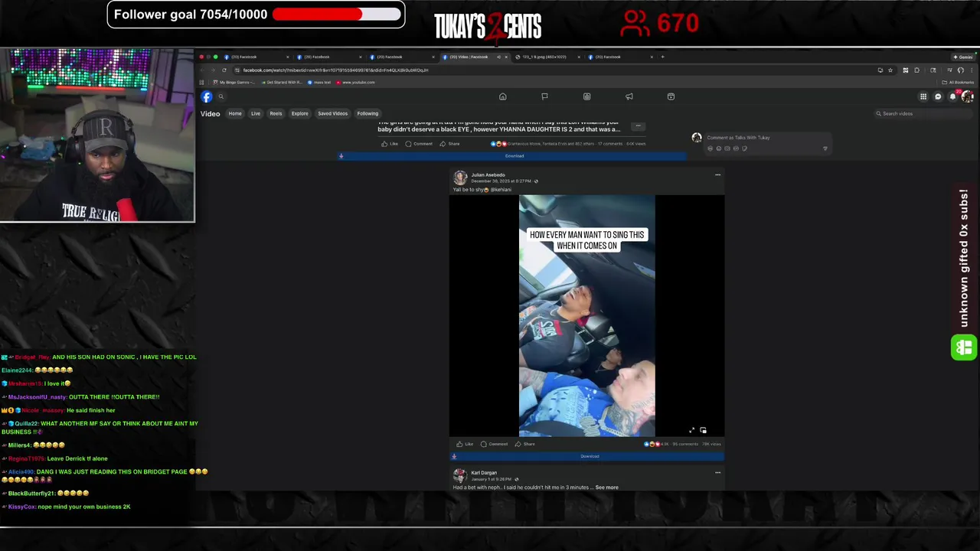Click the Search videos field
The width and height of the screenshot is (980, 551).
pos(923,113)
